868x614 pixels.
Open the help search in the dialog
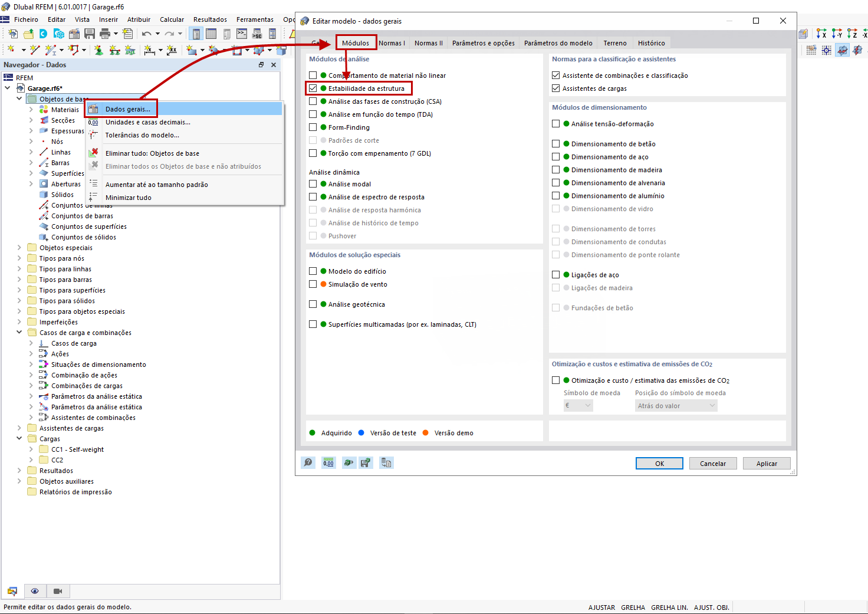pyautogui.click(x=308, y=462)
